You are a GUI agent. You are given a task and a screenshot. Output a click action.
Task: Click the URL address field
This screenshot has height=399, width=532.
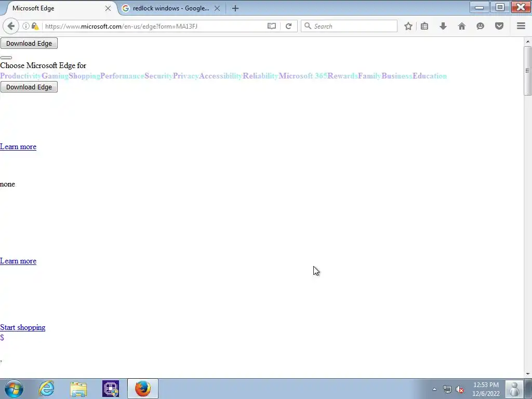click(154, 26)
